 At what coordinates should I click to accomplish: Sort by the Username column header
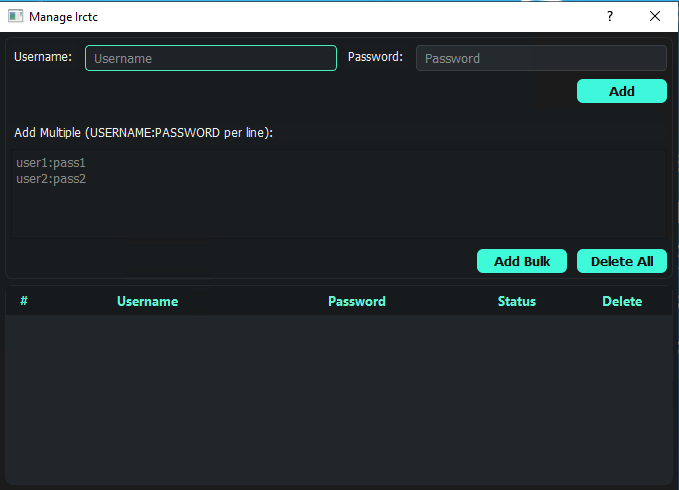coord(148,301)
